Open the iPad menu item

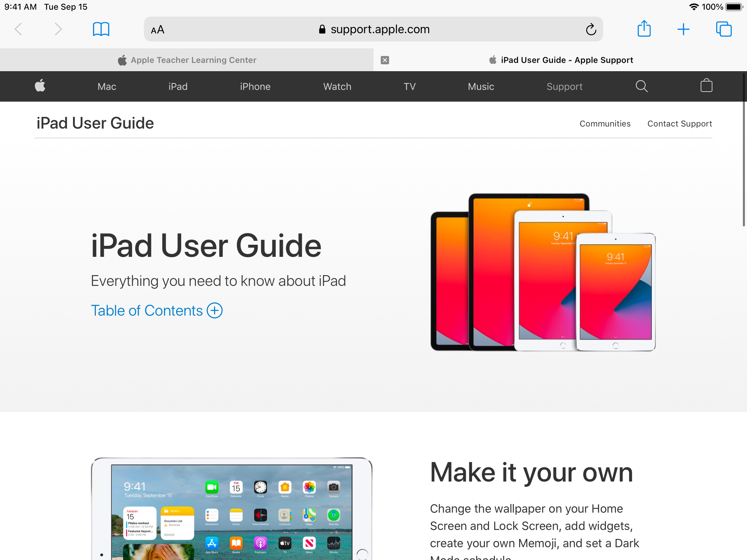pyautogui.click(x=178, y=86)
